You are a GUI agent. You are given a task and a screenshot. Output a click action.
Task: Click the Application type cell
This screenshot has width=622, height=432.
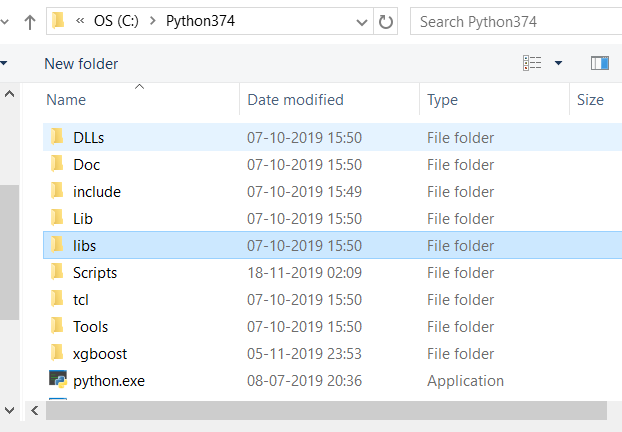coord(465,381)
